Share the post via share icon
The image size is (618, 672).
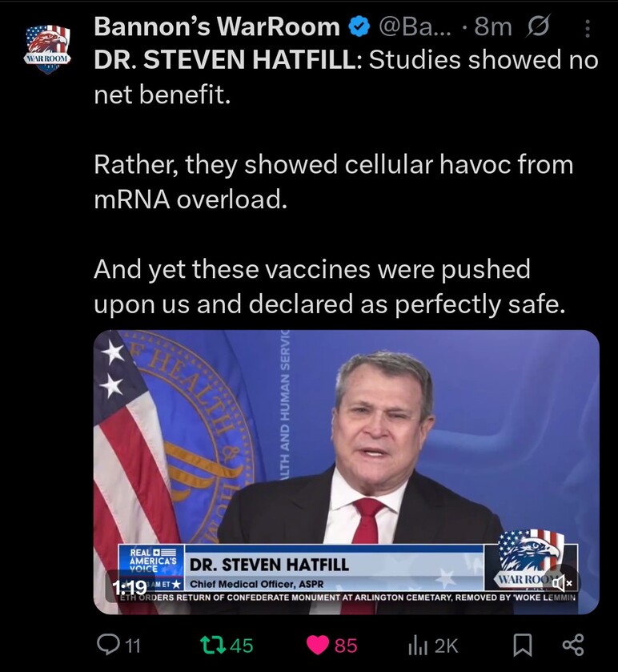tap(572, 645)
